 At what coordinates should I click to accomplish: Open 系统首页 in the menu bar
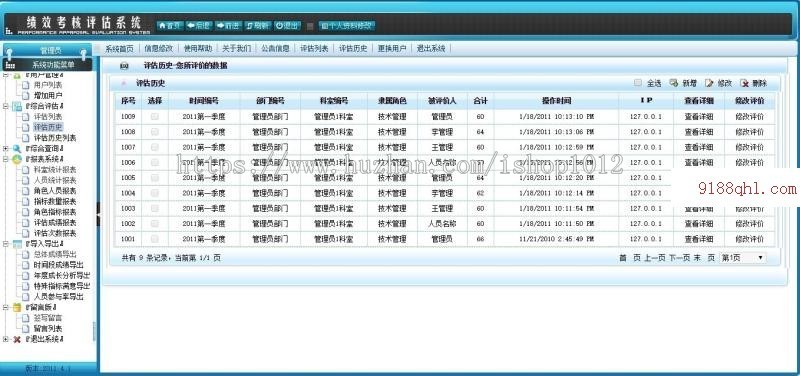click(x=119, y=48)
